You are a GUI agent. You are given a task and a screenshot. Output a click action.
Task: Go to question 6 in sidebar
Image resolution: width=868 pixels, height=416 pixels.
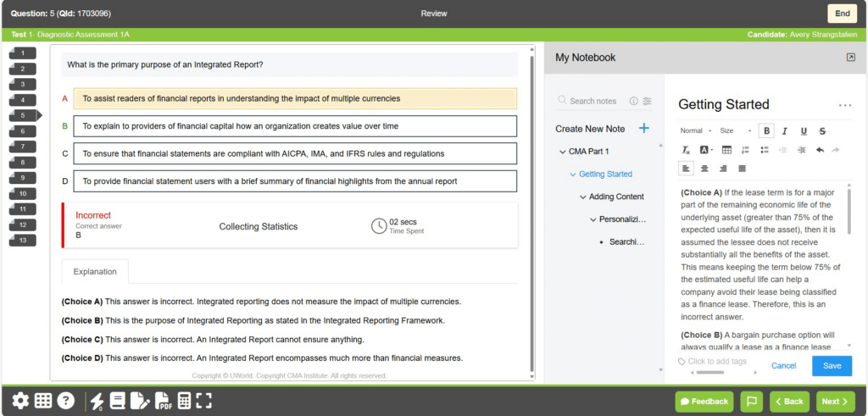click(23, 131)
